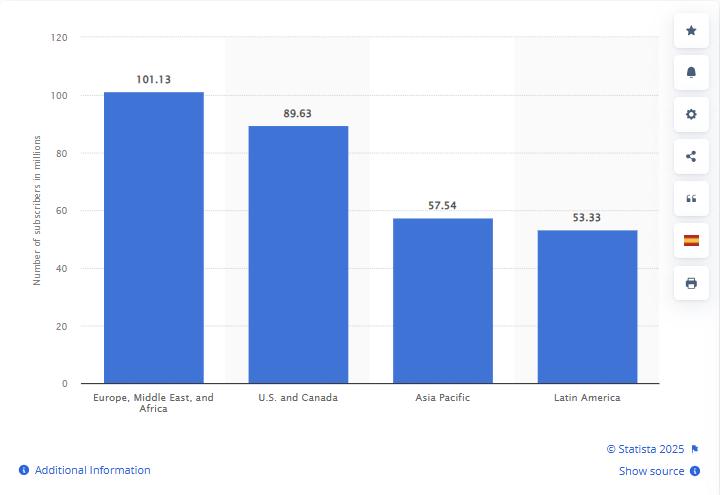Screen dimensions: 720x495
Task: Click the Latin America axis label
Action: tap(587, 398)
